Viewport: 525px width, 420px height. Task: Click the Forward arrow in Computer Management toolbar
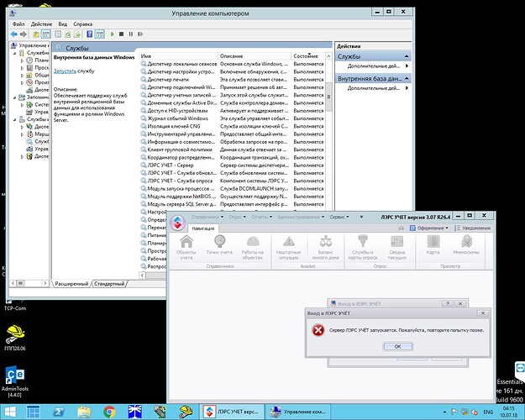point(24,34)
